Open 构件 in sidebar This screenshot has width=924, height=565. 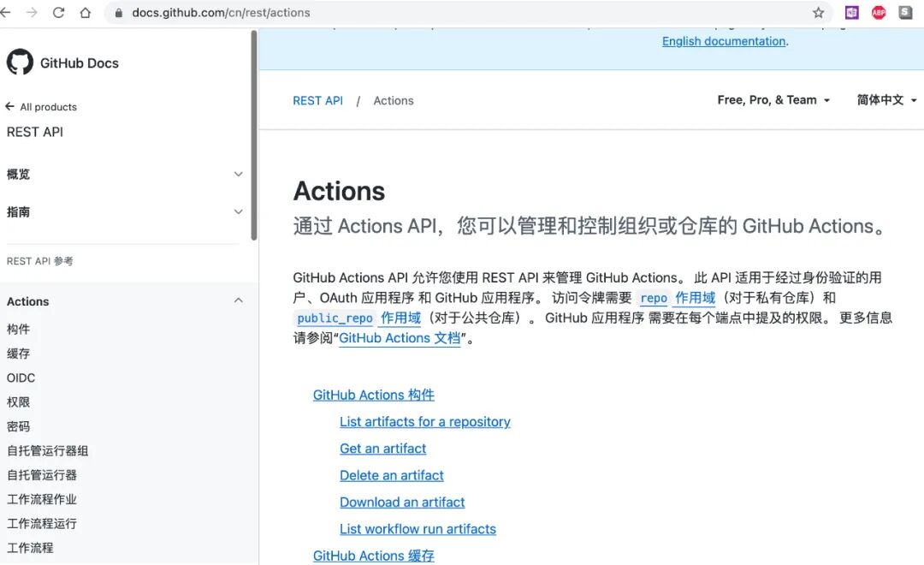(18, 329)
